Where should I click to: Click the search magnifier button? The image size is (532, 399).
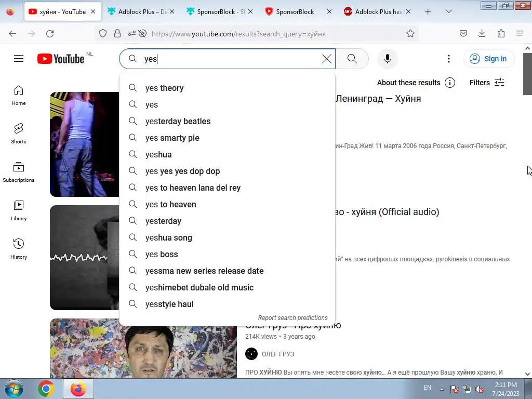tap(352, 59)
